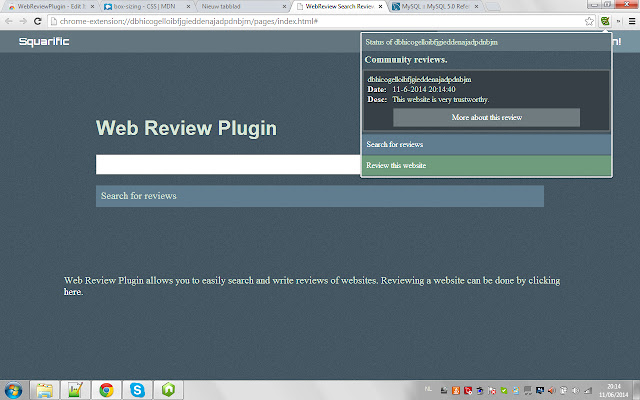Click the text 'This website is very trustworthy.'
Viewport: 640px width, 400px height.
tap(440, 100)
